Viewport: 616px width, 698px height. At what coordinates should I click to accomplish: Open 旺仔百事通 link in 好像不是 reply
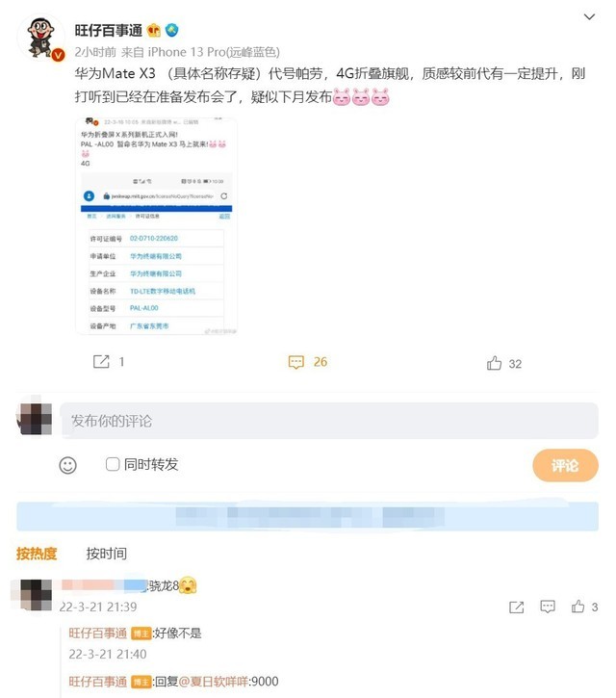coord(97,633)
